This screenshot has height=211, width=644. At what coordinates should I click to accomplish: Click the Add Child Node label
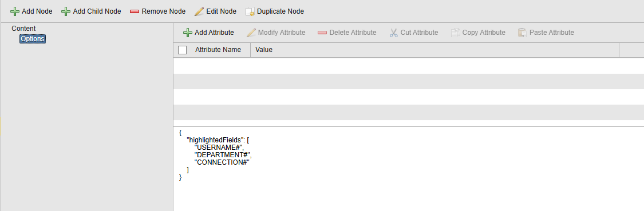[x=97, y=11]
